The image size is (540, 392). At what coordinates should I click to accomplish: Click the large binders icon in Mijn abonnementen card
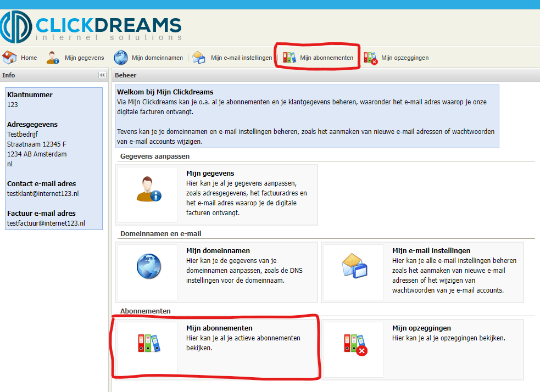coord(147,344)
